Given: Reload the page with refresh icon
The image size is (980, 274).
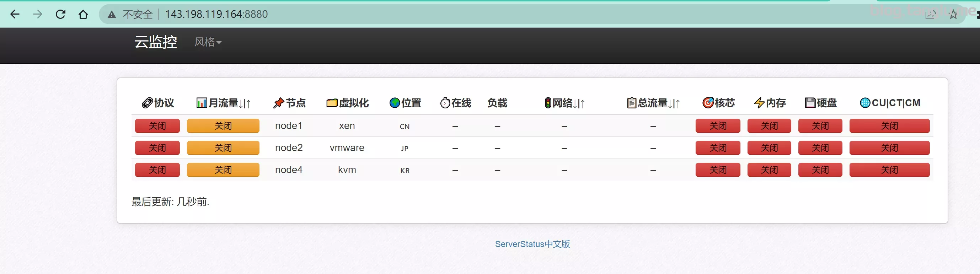Looking at the screenshot, I should (x=60, y=15).
